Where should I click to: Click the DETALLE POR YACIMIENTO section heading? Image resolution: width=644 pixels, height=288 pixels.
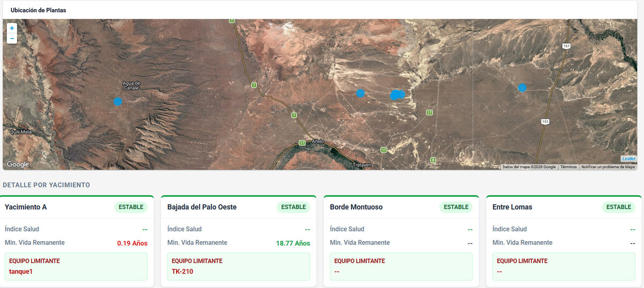46,185
